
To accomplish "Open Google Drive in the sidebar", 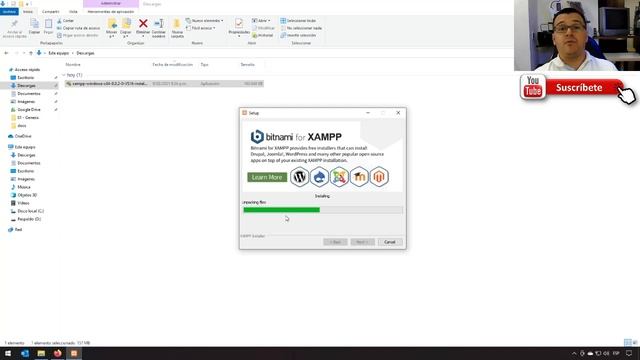I will pos(29,110).
